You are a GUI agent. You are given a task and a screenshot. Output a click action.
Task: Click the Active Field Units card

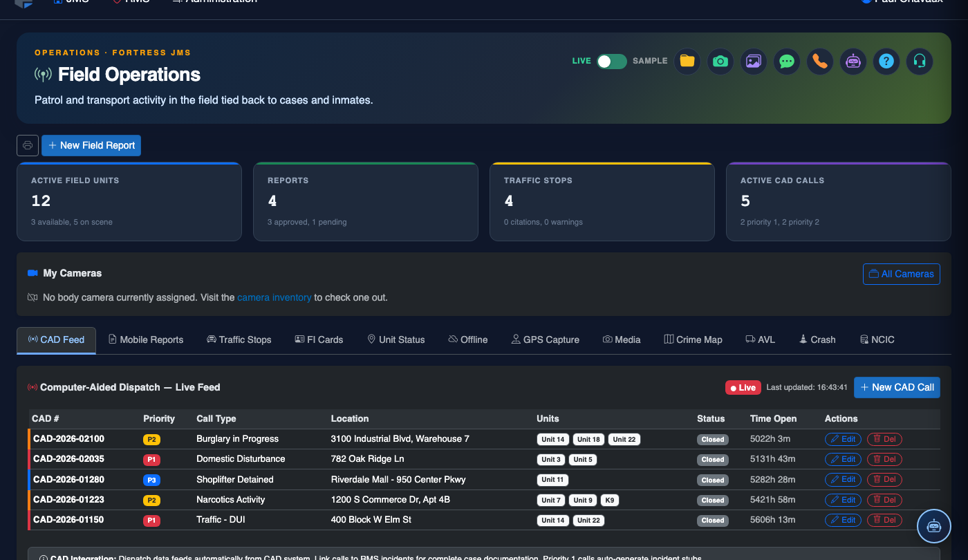click(x=129, y=201)
